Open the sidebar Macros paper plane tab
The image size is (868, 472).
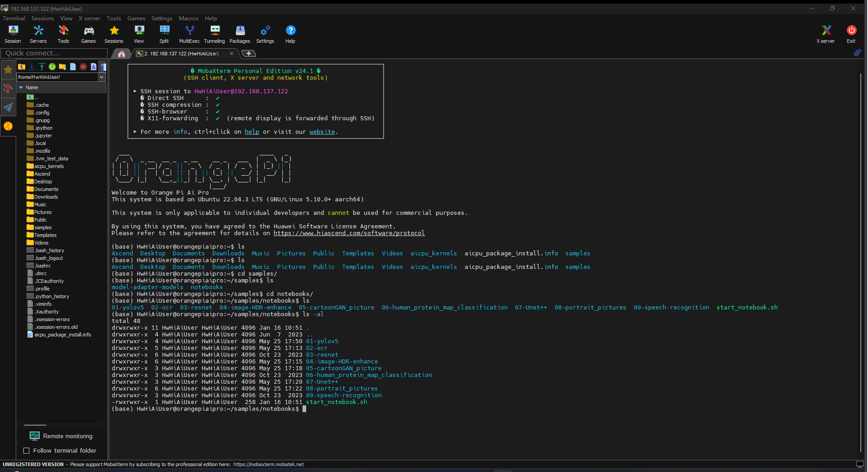coord(8,107)
